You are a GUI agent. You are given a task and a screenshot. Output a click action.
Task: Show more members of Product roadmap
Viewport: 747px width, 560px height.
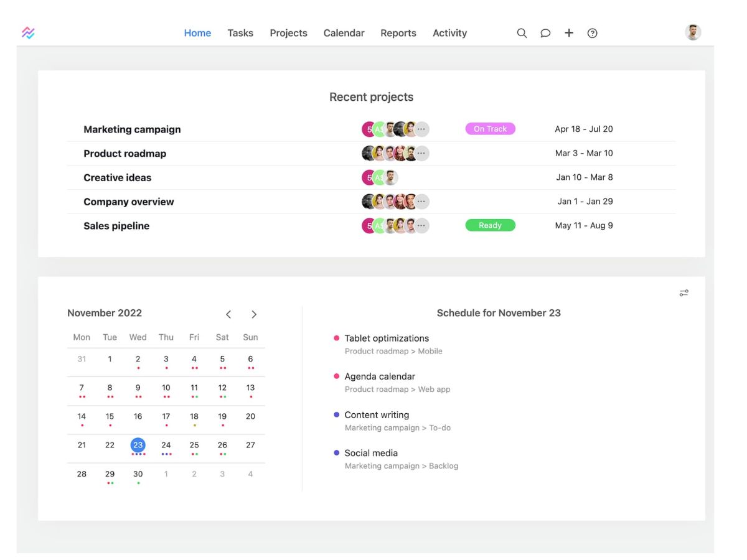pos(421,153)
